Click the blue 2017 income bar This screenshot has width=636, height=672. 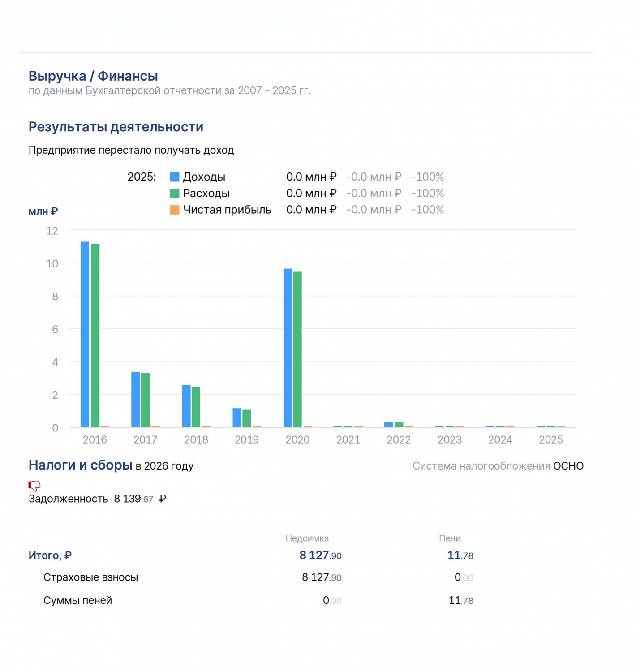[136, 399]
